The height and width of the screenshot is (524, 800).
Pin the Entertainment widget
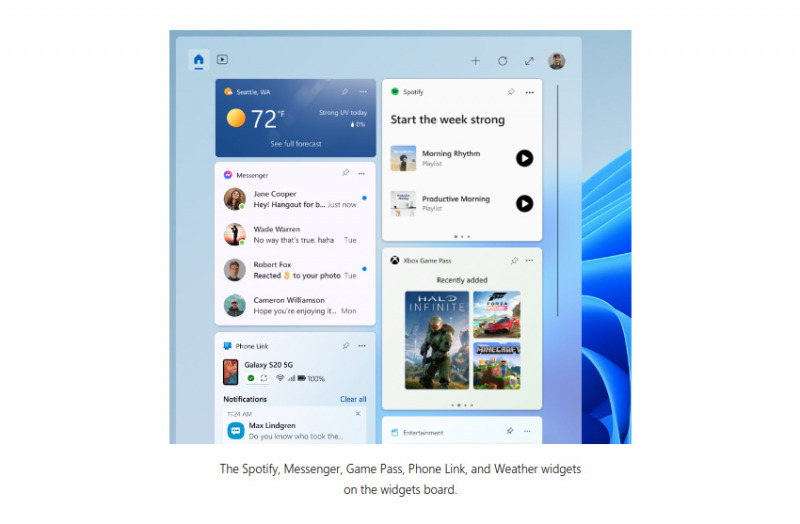510,431
